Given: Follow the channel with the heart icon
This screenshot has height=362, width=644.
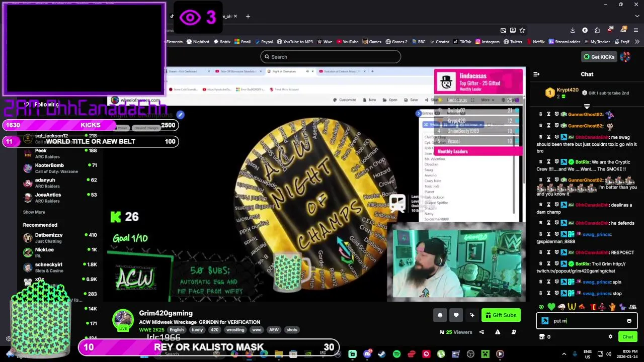Looking at the screenshot, I should 456,315.
